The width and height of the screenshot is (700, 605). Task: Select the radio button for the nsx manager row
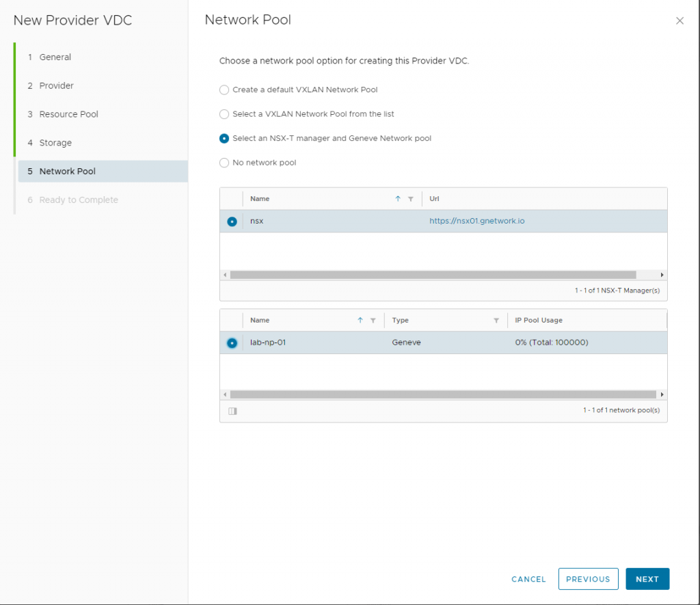[232, 221]
